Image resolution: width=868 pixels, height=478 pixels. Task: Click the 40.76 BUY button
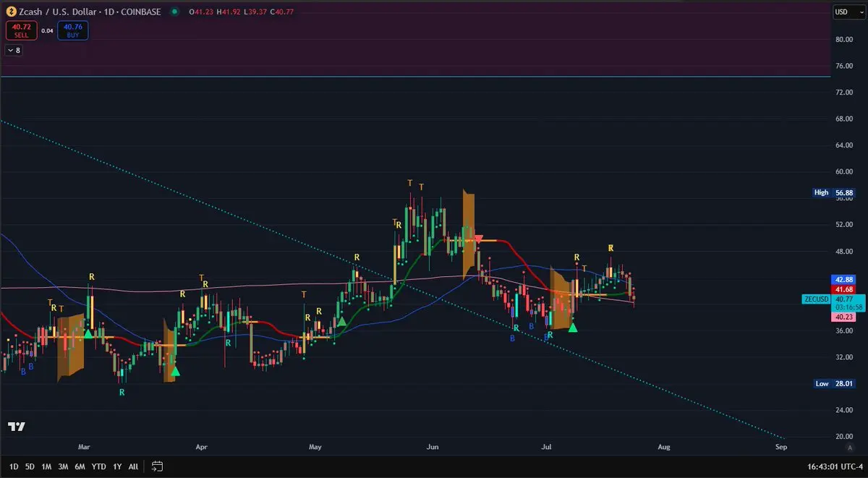[73, 30]
